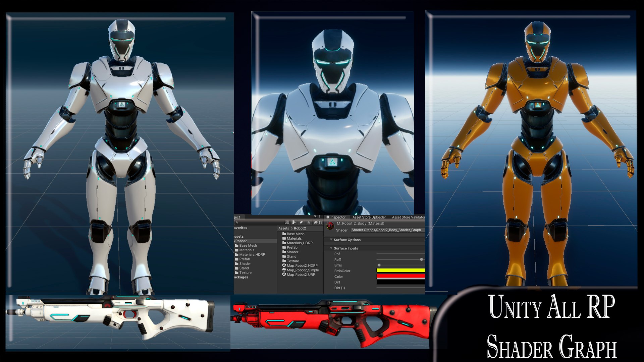
Task: Switch to the Asset Store Uploader tab
Action: pos(369,217)
